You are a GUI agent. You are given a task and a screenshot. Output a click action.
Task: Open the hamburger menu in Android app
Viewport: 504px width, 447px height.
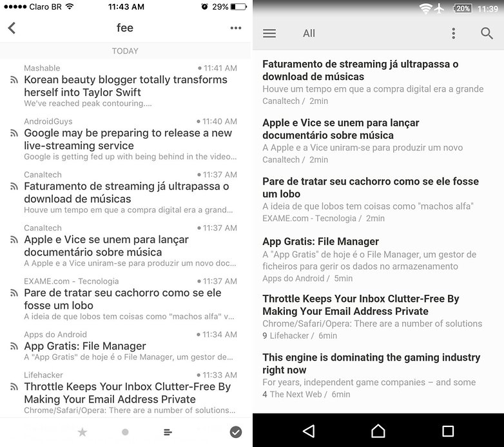point(269,34)
